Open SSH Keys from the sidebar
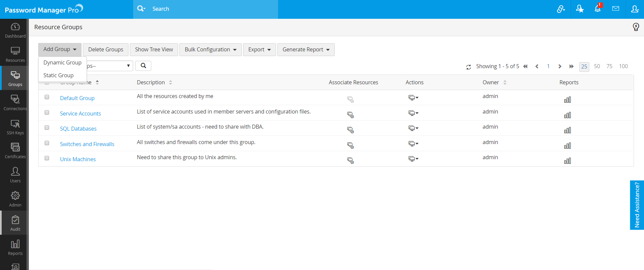The image size is (644, 270). pos(15,127)
